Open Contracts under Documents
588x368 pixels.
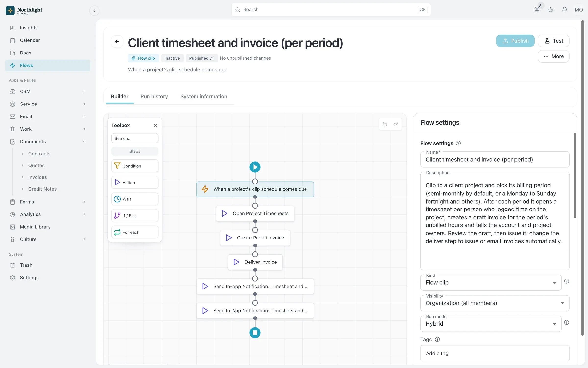click(x=39, y=154)
